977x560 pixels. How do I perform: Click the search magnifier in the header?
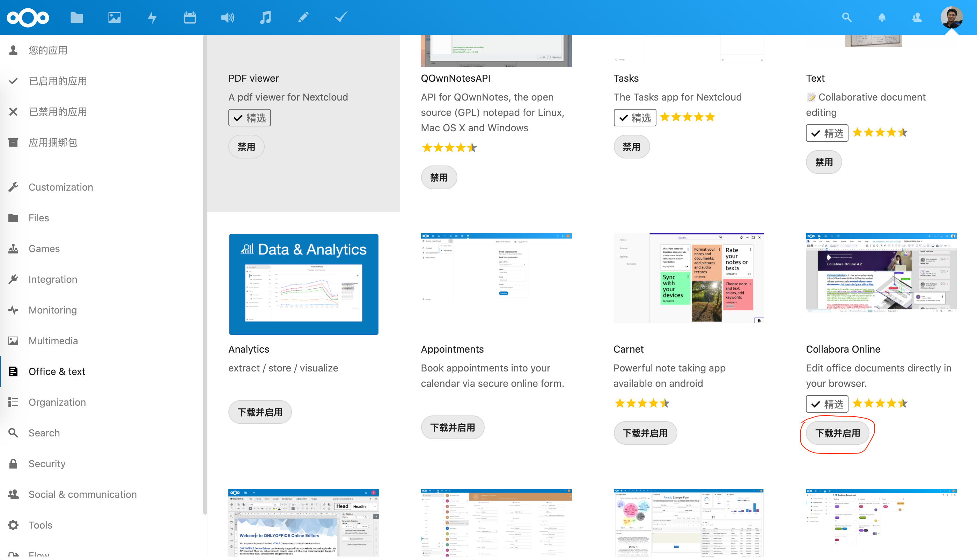click(x=847, y=17)
